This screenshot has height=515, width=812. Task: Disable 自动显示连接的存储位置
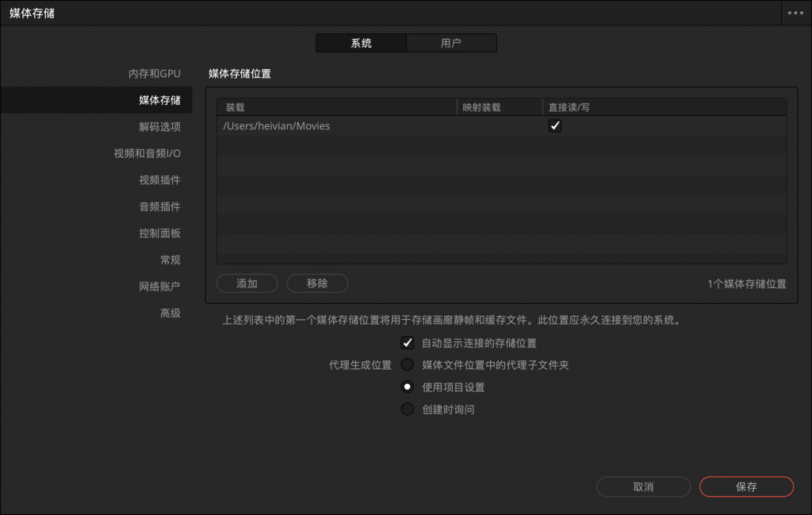(407, 343)
